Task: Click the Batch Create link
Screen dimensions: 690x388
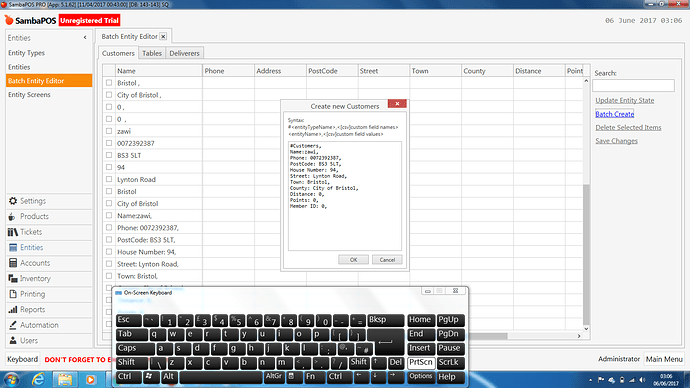Action: tap(614, 114)
